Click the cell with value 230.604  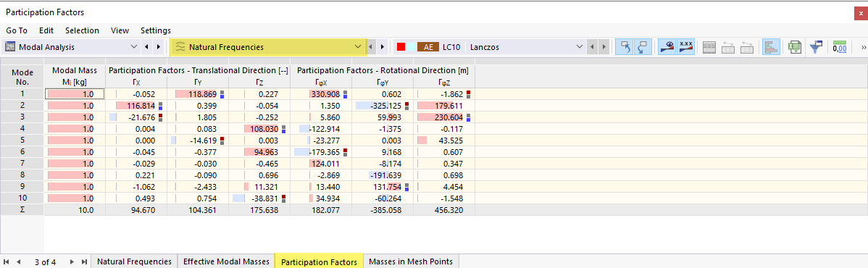[x=444, y=117]
